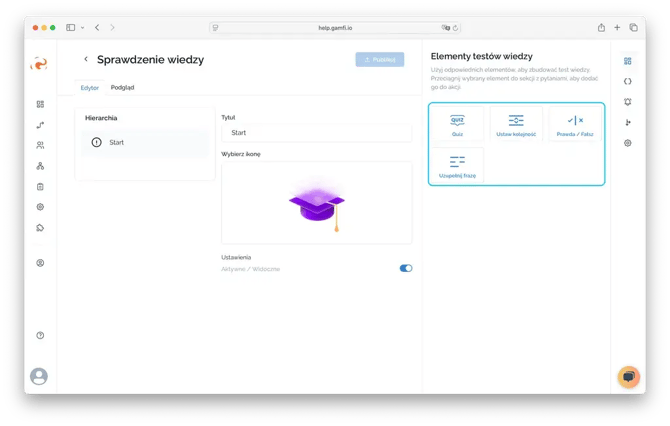The width and height of the screenshot is (670, 426).
Task: Open the right sidebar gear settings
Action: (x=627, y=143)
